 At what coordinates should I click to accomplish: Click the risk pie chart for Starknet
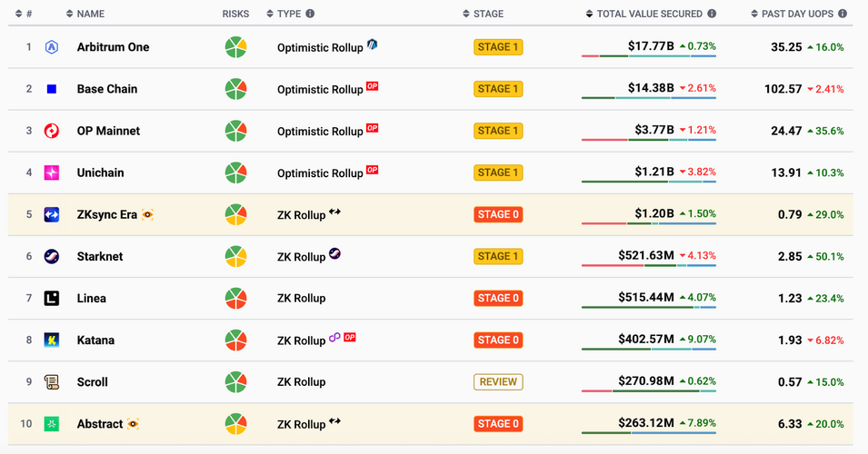tap(236, 256)
